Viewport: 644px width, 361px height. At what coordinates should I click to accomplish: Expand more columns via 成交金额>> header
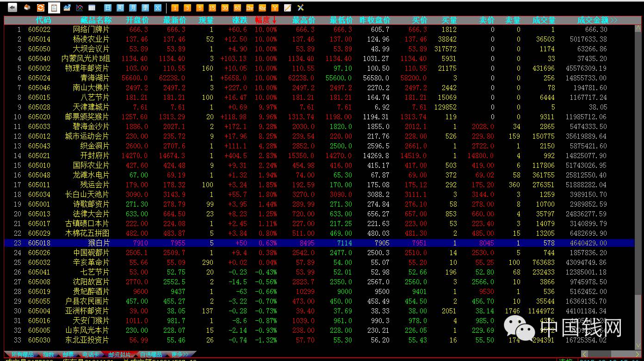tap(597, 20)
